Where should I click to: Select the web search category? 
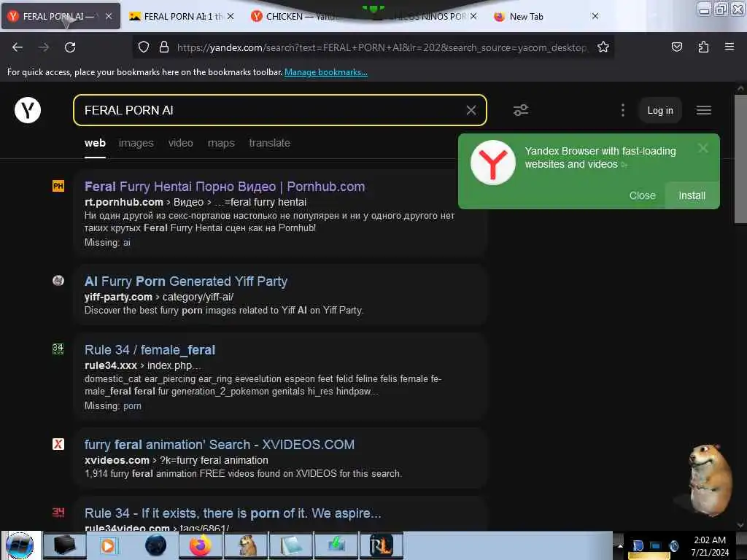pyautogui.click(x=95, y=143)
